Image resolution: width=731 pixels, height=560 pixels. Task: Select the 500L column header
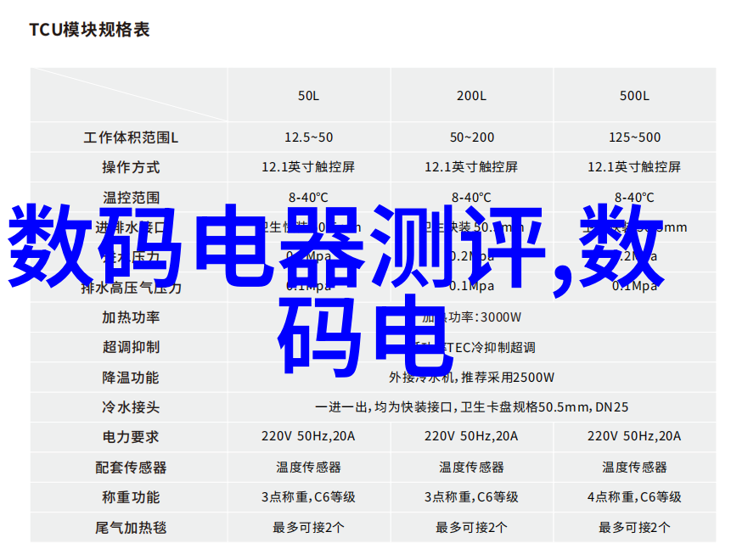coord(634,96)
